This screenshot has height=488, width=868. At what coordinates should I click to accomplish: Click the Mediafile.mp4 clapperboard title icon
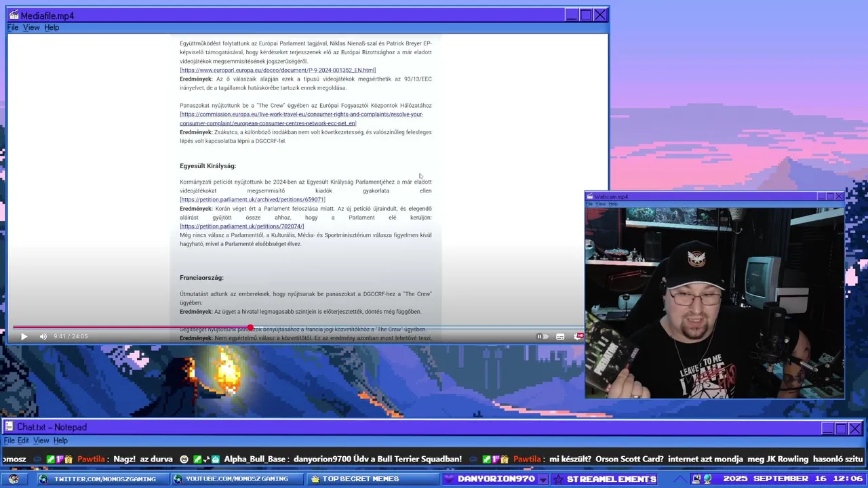coord(14,15)
